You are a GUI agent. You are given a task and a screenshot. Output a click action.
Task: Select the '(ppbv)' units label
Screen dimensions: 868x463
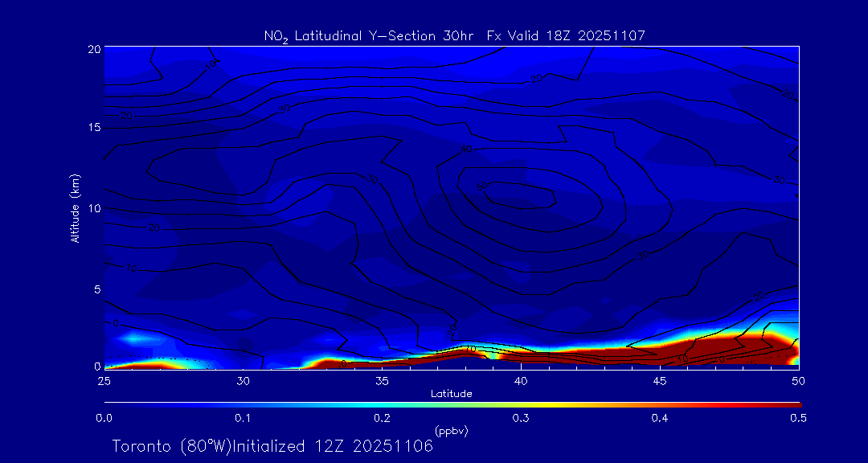pyautogui.click(x=451, y=431)
